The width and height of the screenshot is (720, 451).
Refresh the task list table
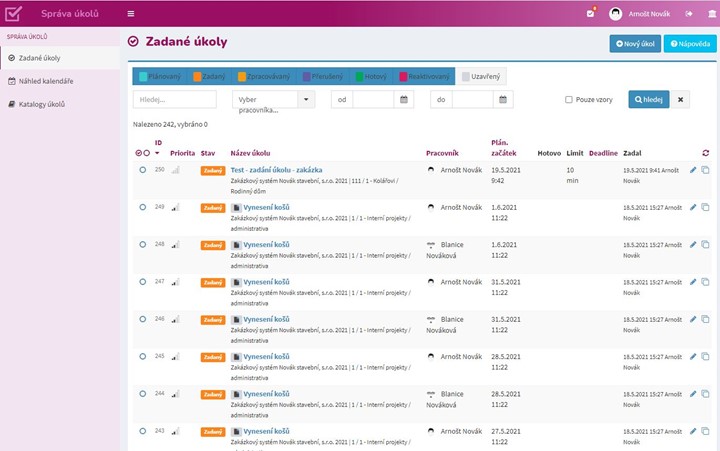click(x=706, y=153)
